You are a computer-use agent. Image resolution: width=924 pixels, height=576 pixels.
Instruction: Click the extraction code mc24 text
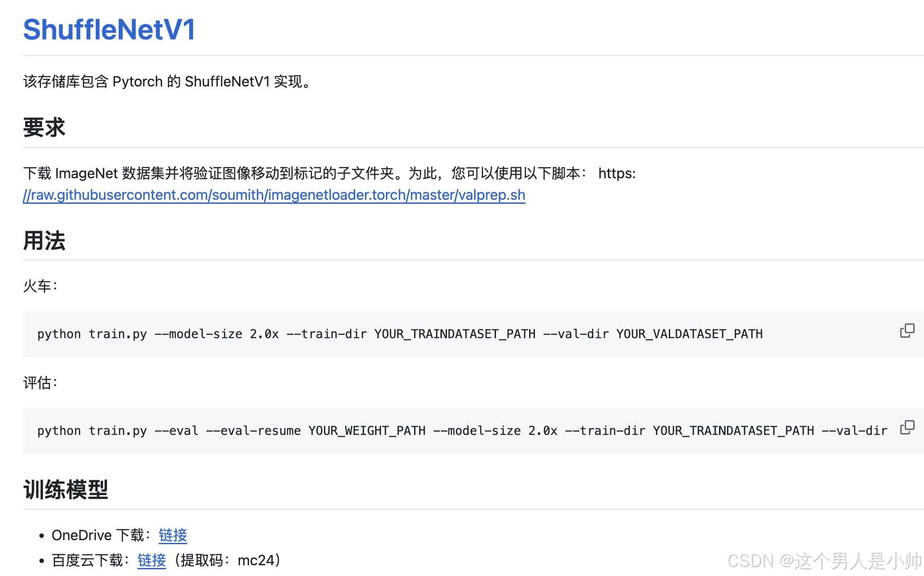coord(256,560)
